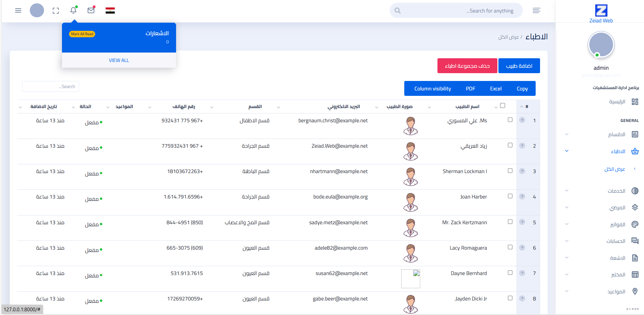Click the المرضى layers icon

click(635, 207)
